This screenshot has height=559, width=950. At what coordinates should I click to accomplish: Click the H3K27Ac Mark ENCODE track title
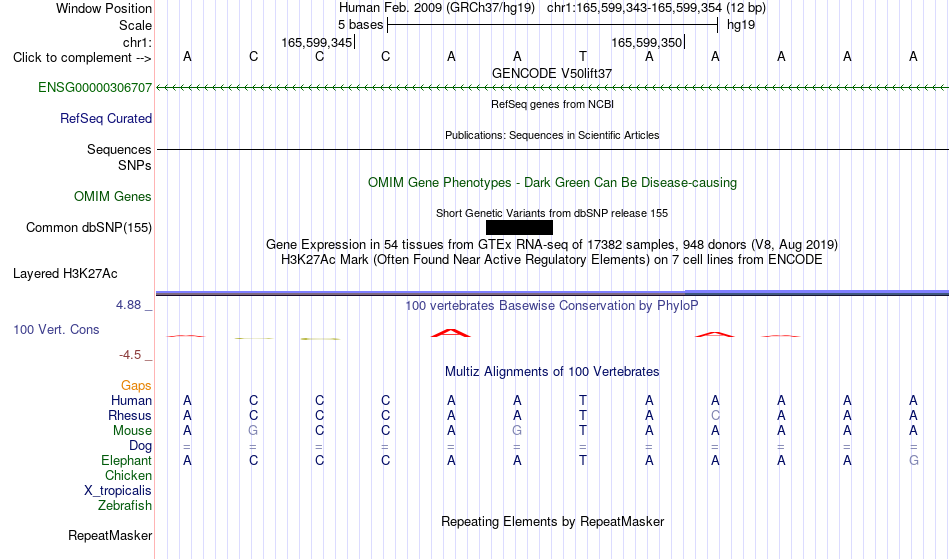[x=552, y=260]
